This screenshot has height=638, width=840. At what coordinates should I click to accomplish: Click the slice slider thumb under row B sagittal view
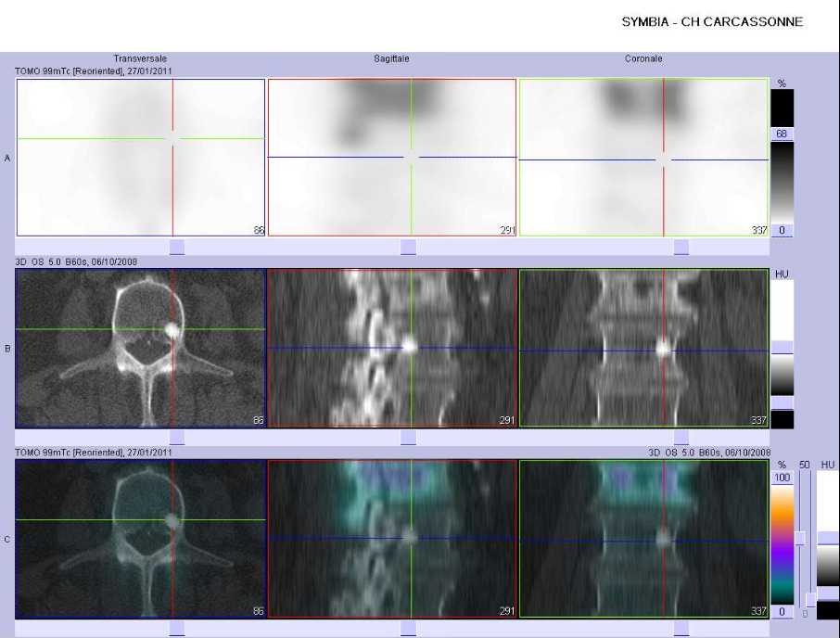tap(408, 438)
